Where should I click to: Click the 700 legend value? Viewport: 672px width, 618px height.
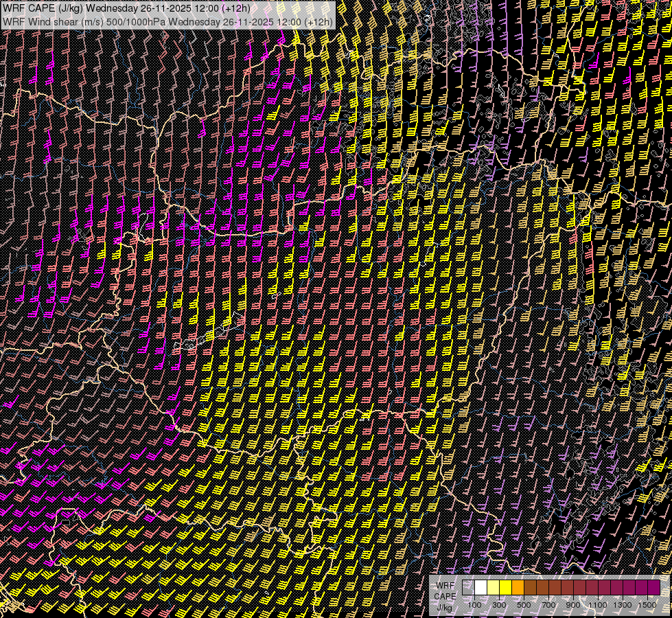[548, 605]
